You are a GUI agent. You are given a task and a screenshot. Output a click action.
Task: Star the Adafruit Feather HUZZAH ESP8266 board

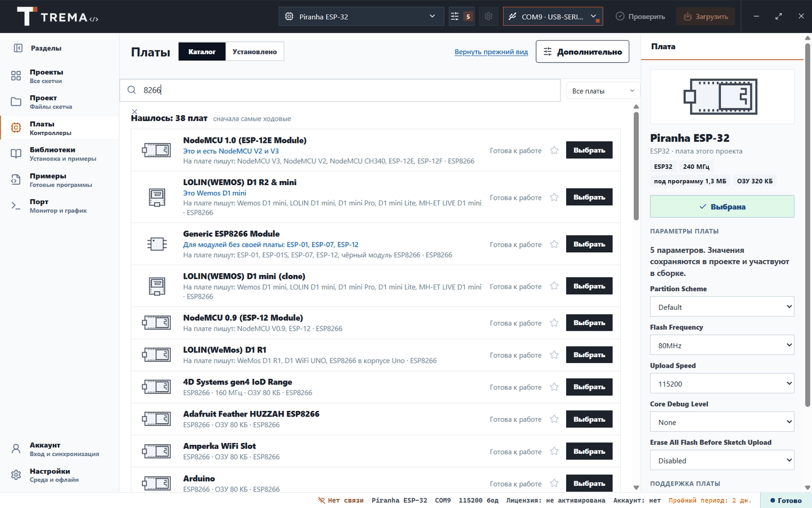554,419
